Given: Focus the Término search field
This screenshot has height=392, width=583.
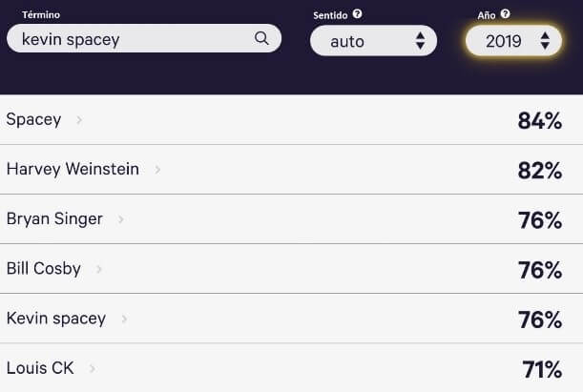Looking at the screenshot, I should [x=134, y=39].
